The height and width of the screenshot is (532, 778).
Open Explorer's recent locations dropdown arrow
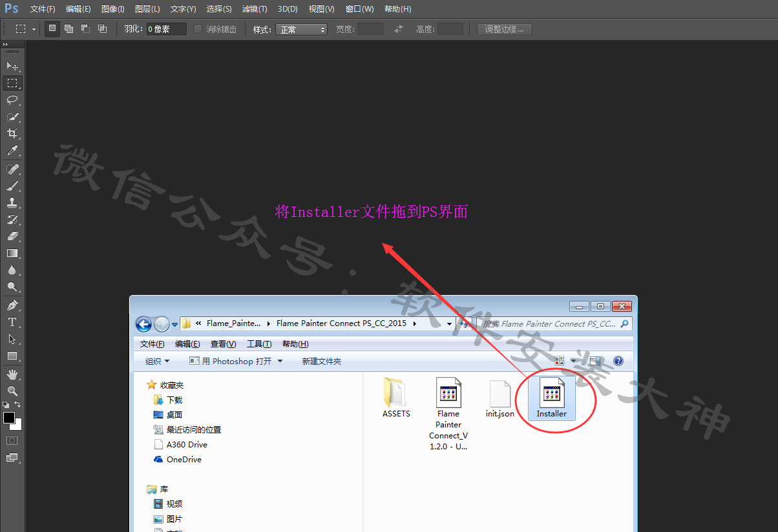(x=174, y=324)
